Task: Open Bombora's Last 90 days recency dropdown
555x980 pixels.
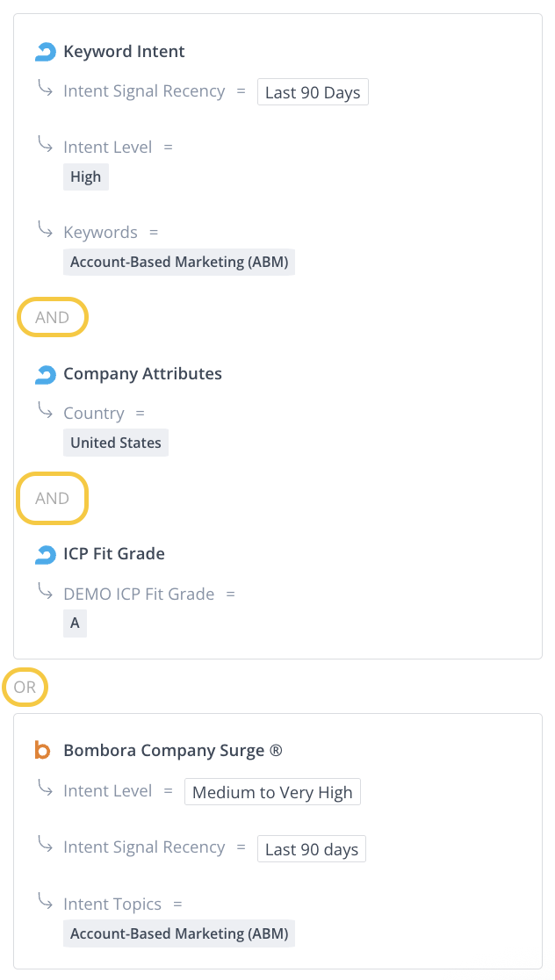Action: pyautogui.click(x=312, y=849)
